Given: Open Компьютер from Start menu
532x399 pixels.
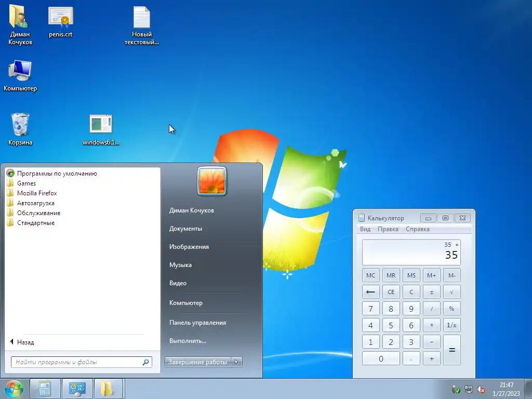Looking at the screenshot, I should click(186, 303).
